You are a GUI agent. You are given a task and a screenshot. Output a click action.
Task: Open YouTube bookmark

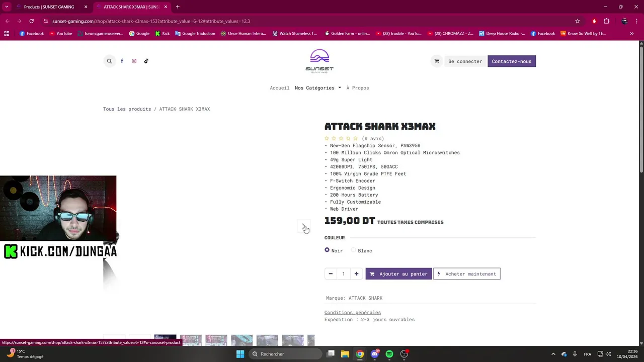(x=61, y=34)
